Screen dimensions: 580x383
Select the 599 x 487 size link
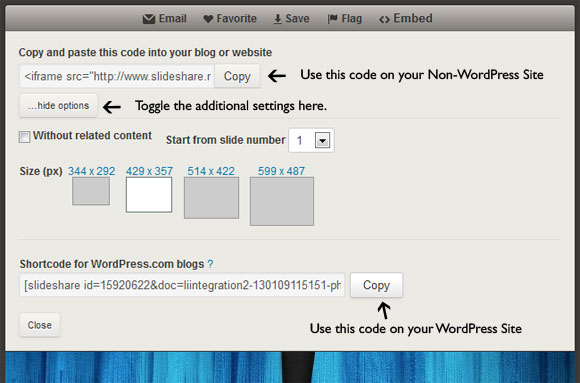tap(281, 171)
